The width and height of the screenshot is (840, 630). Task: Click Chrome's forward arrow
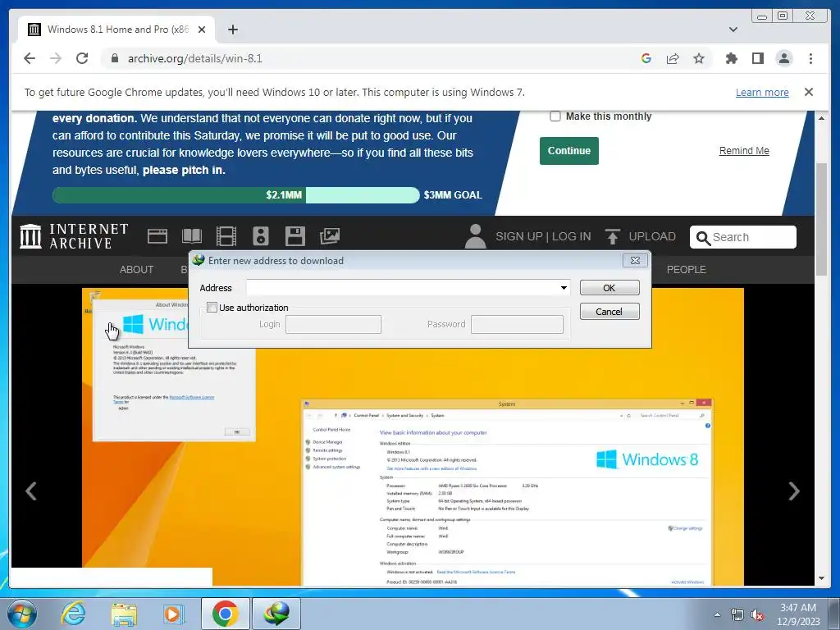click(x=56, y=58)
